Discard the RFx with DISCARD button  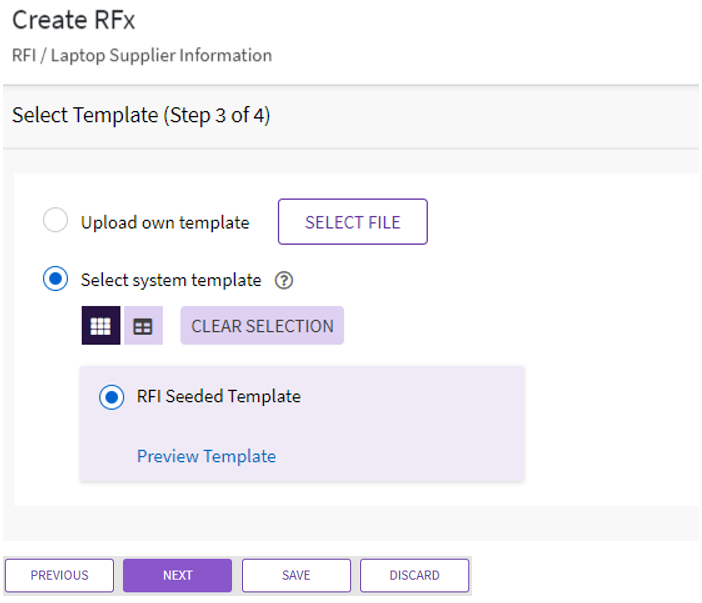click(414, 575)
